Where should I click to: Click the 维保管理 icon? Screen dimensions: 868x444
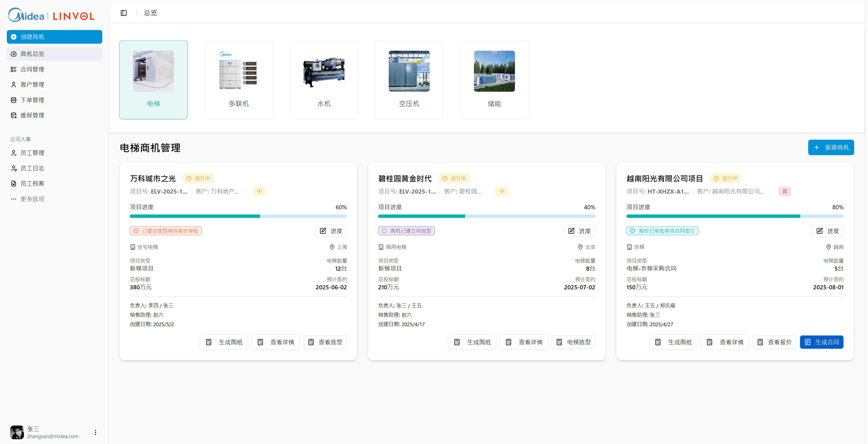pos(13,115)
